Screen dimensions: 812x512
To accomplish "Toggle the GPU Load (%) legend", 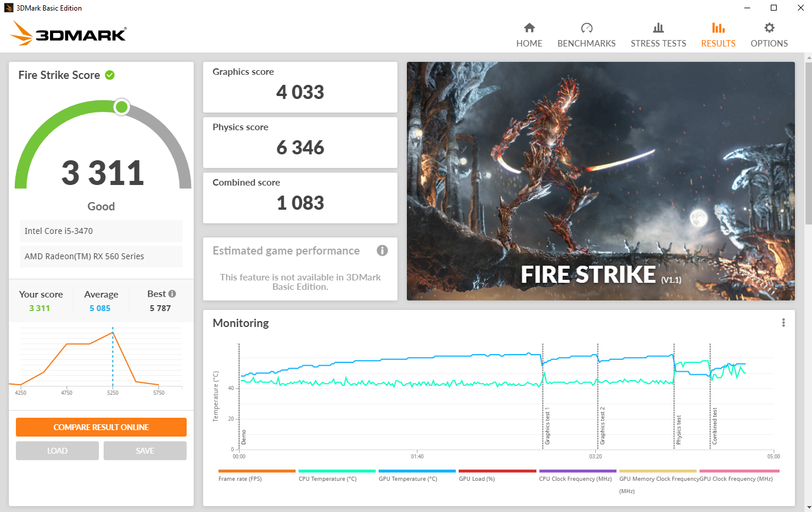I will click(497, 476).
